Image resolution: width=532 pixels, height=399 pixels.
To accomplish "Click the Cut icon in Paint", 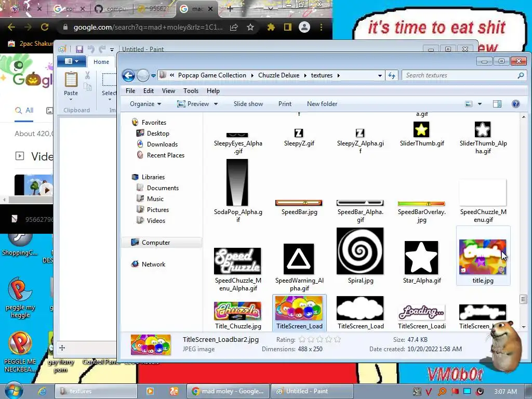I will click(x=87, y=75).
